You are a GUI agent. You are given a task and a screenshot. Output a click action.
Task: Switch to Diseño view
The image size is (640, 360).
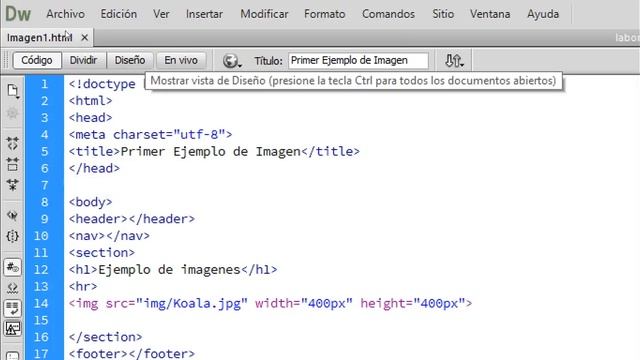[130, 60]
